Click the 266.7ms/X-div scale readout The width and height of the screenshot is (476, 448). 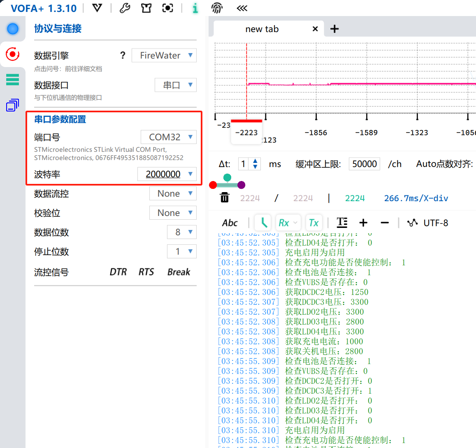416,199
